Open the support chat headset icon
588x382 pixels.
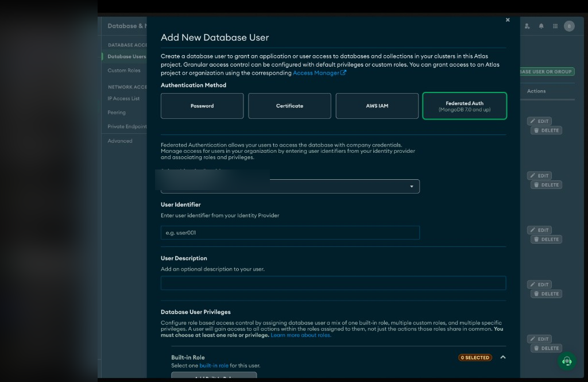pos(567,361)
